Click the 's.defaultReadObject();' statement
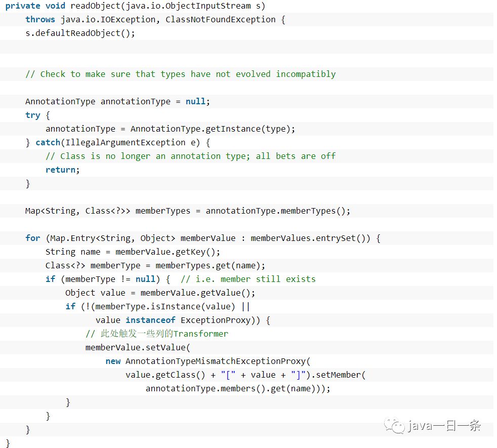Image resolution: width=497 pixels, height=448 pixels. point(80,33)
